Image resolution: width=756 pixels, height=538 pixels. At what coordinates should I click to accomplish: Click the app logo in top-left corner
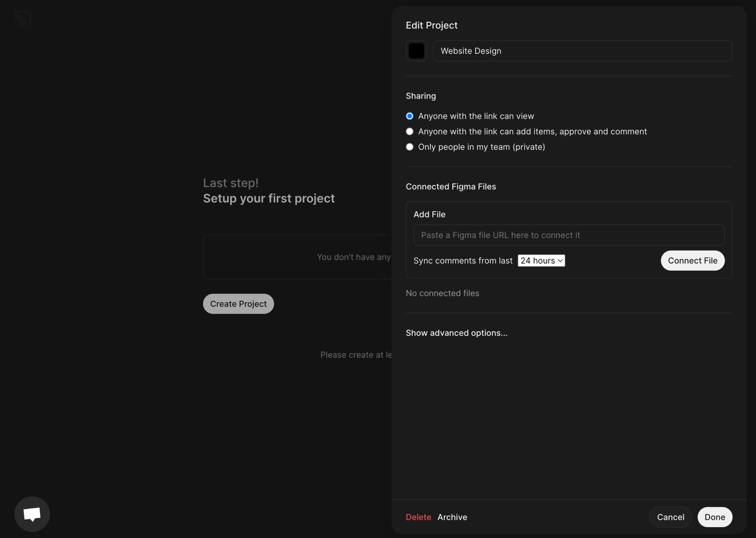tap(23, 19)
